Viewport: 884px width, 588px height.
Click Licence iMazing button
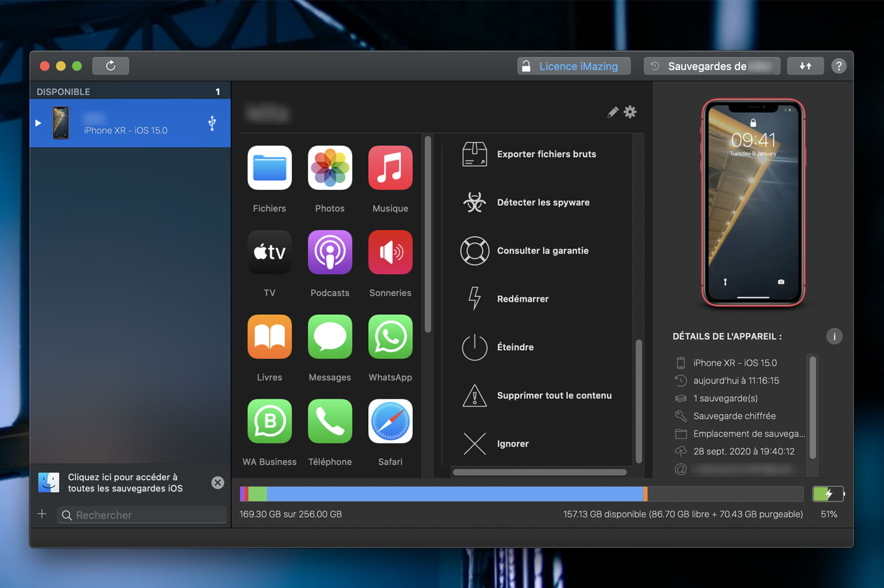574,66
